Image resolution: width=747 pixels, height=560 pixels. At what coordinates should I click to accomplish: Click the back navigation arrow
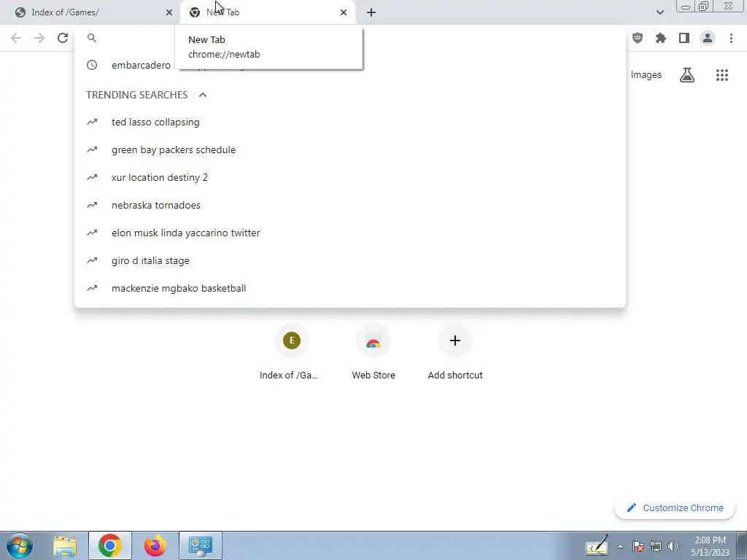click(16, 38)
